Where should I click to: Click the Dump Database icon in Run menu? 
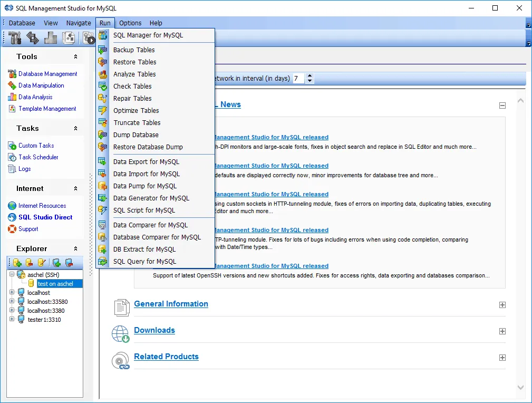[x=102, y=135]
